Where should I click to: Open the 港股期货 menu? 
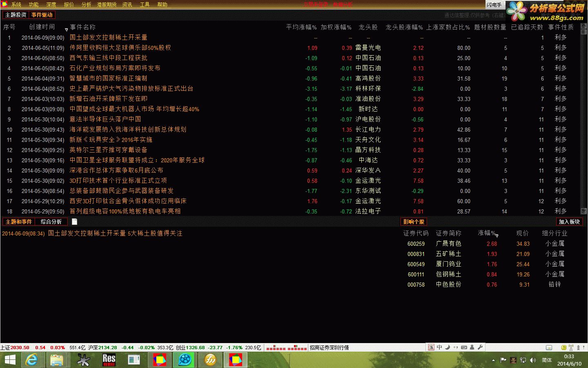[107, 4]
